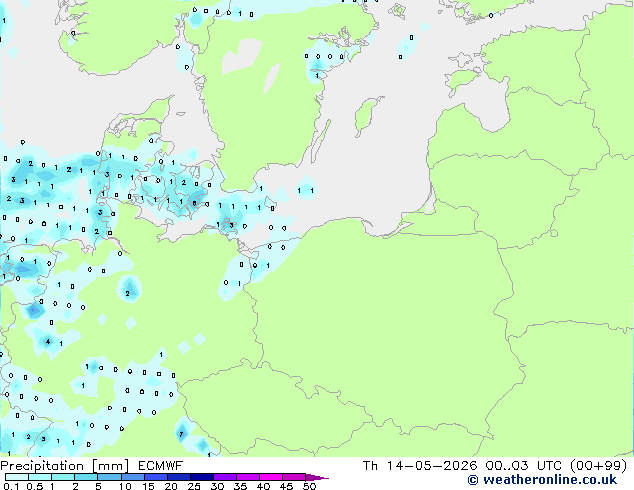This screenshot has width=634, height=490.
Task: Click the '[mm]' unit label
Action: coord(110,466)
